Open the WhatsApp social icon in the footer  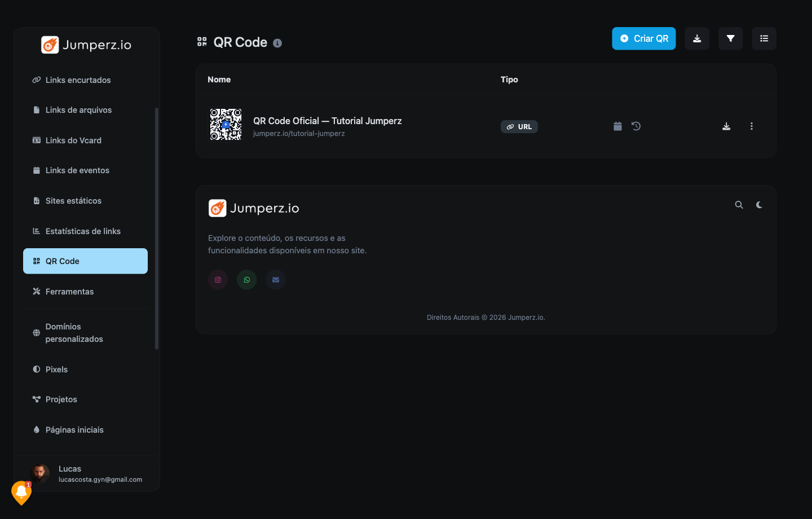(x=247, y=280)
